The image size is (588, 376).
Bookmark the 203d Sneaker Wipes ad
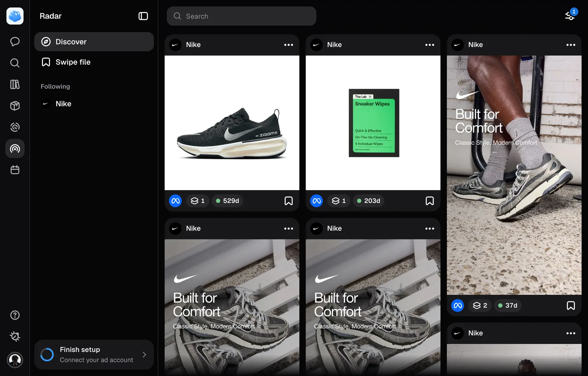(430, 201)
